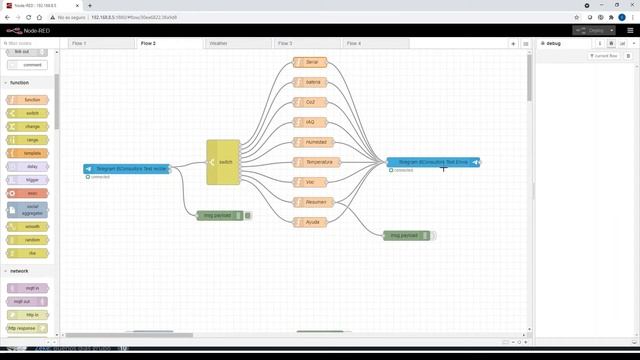The width and height of the screenshot is (640, 360).
Task: Bookmark this page with star icon
Action: point(577,18)
